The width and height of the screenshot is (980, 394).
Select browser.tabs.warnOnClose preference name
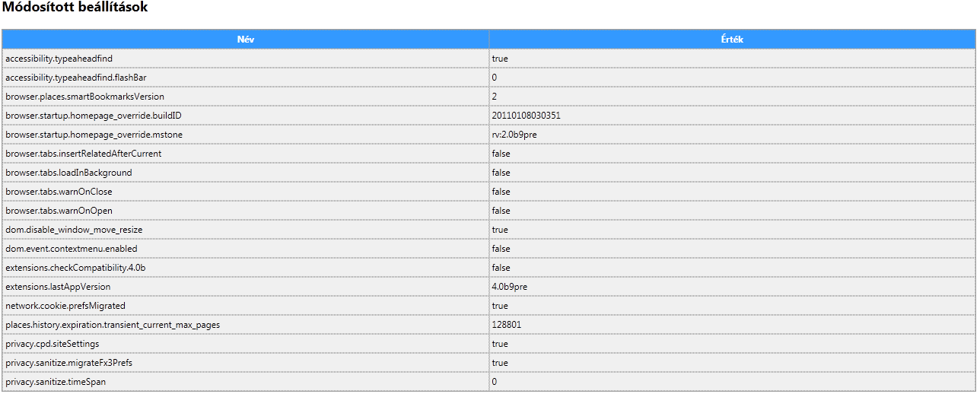point(59,192)
